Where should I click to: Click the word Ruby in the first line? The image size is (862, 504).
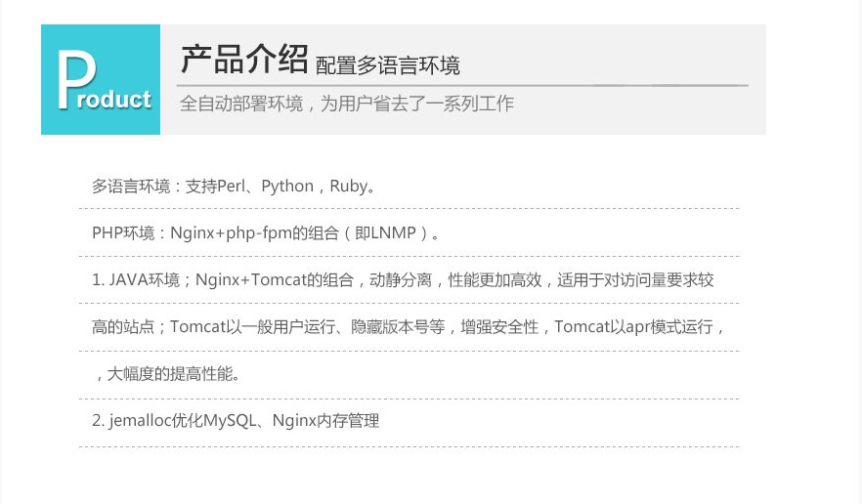[349, 187]
